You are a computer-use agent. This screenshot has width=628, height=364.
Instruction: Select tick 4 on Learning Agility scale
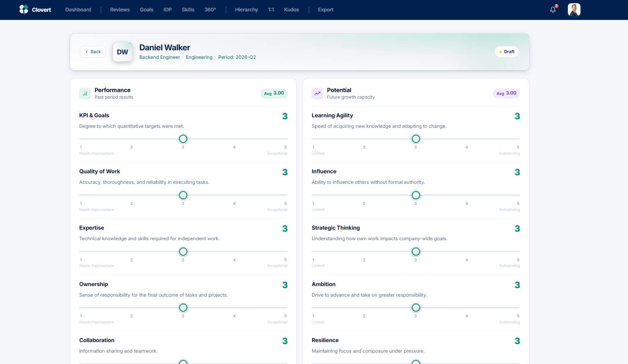[x=467, y=147]
